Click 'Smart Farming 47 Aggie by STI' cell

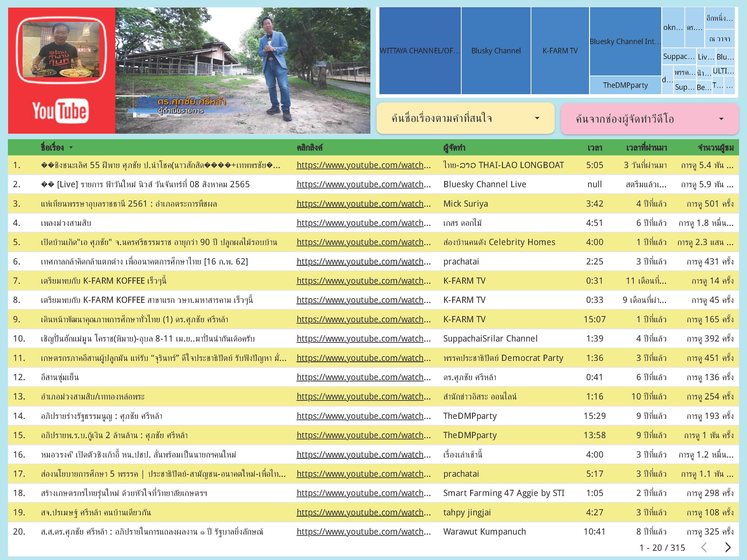504,493
